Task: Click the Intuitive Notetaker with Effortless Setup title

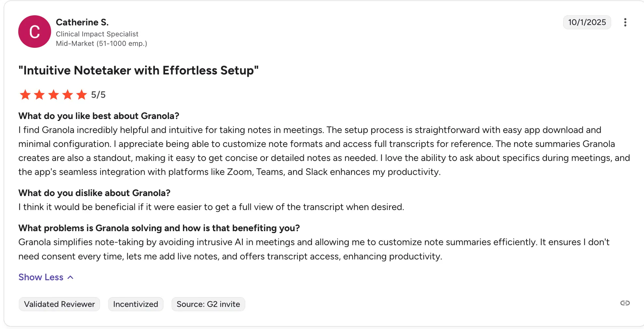Action: click(138, 70)
